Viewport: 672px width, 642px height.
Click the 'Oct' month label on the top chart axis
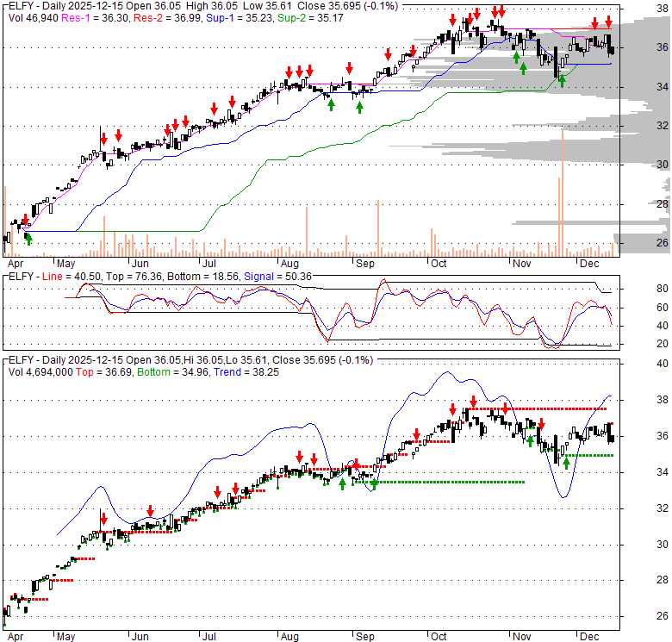(x=439, y=263)
